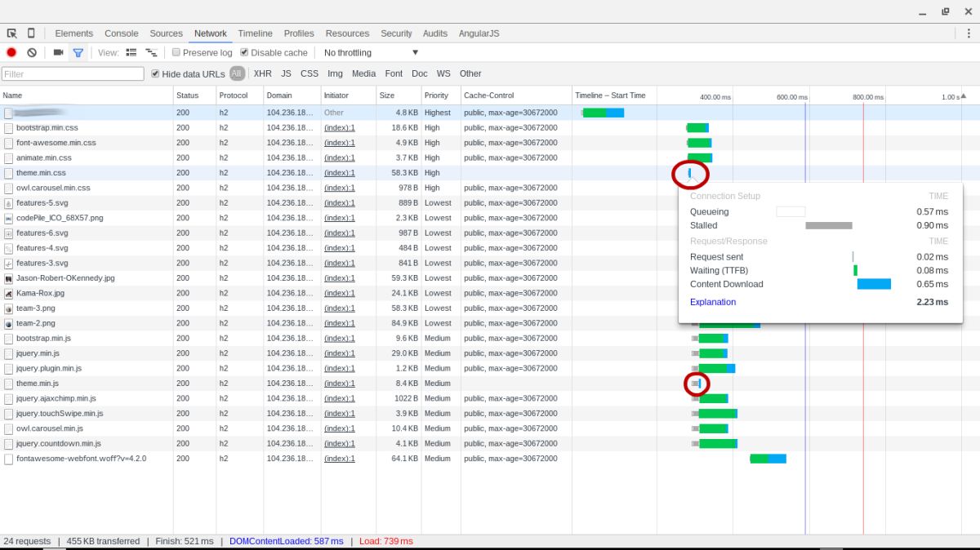The image size is (980, 550).
Task: Toggle the device toolbar icon
Action: pos(31,33)
